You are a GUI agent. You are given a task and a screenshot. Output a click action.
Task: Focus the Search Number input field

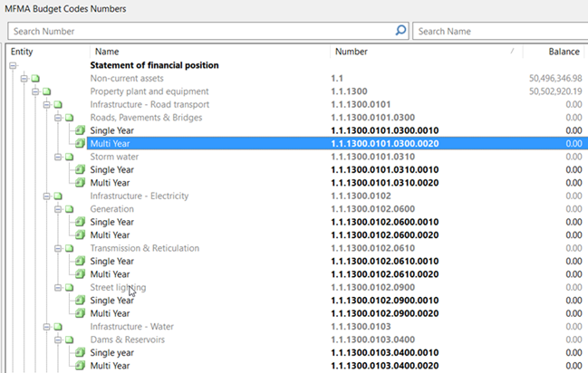(x=199, y=31)
